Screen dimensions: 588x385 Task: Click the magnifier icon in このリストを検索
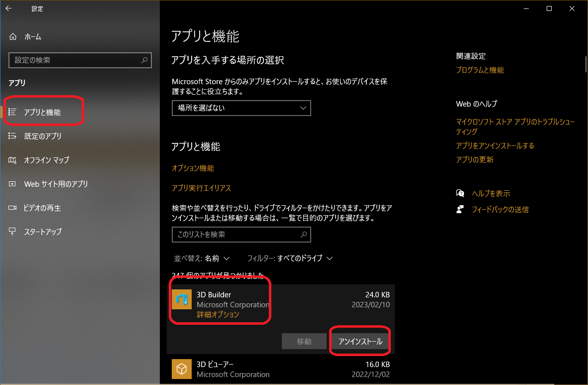point(304,235)
